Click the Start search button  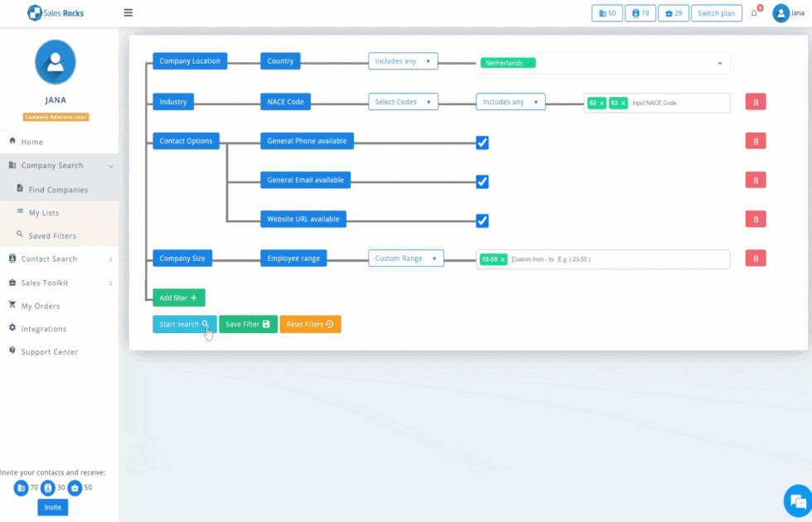(184, 324)
